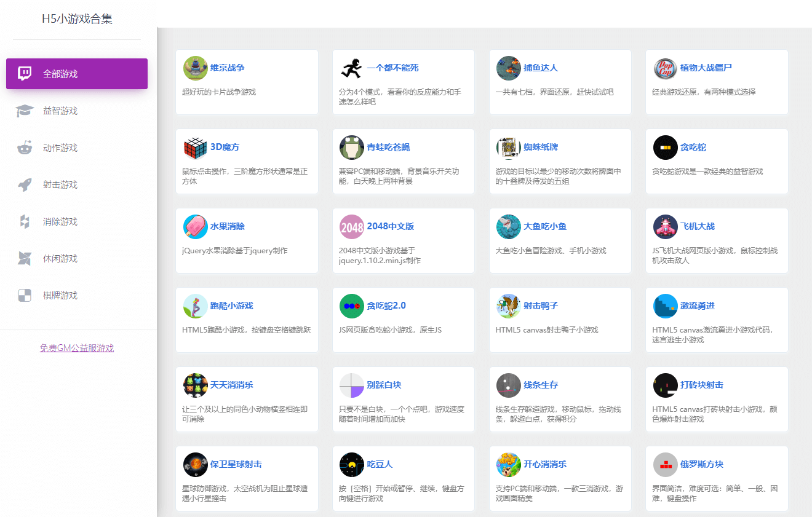Open the 免费GM公益服游戏 link
The image size is (812, 517).
click(x=76, y=347)
